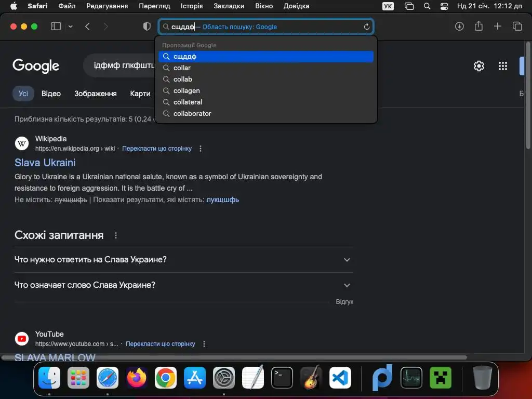Switch to the 'Карти' tab
This screenshot has height=399, width=532.
tap(140, 94)
